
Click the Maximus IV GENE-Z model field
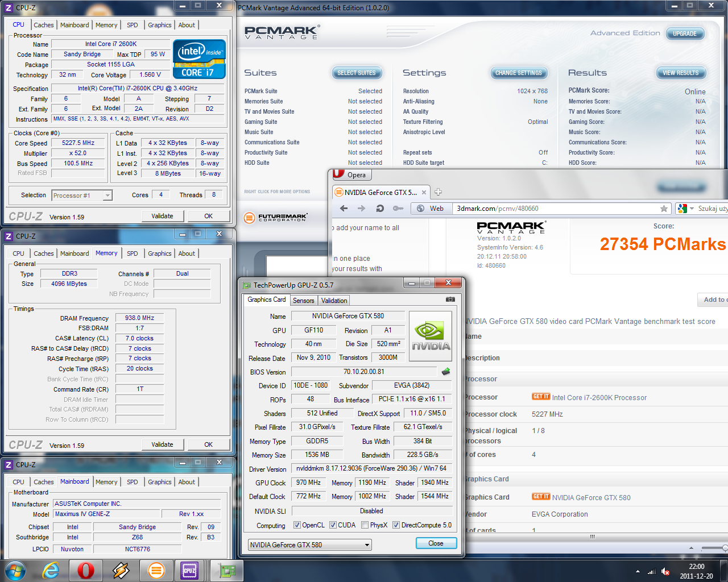click(x=107, y=514)
